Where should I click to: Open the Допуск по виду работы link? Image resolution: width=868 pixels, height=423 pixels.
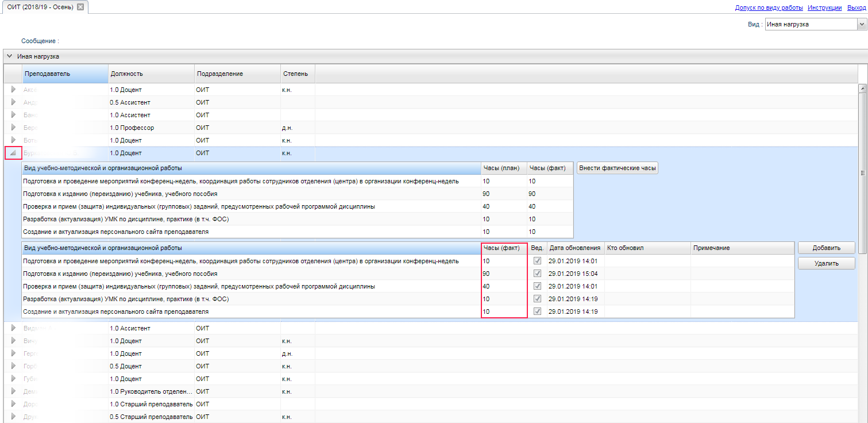click(769, 7)
